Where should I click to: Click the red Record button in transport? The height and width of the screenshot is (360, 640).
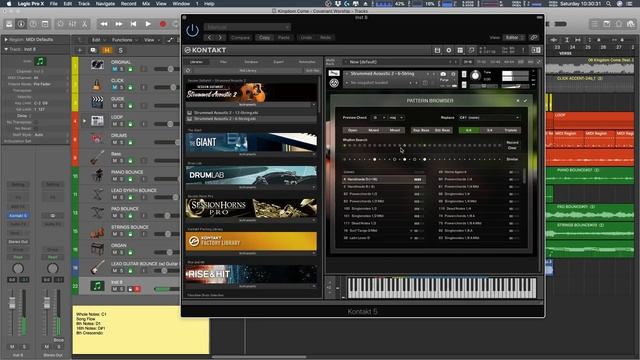click(x=162, y=24)
